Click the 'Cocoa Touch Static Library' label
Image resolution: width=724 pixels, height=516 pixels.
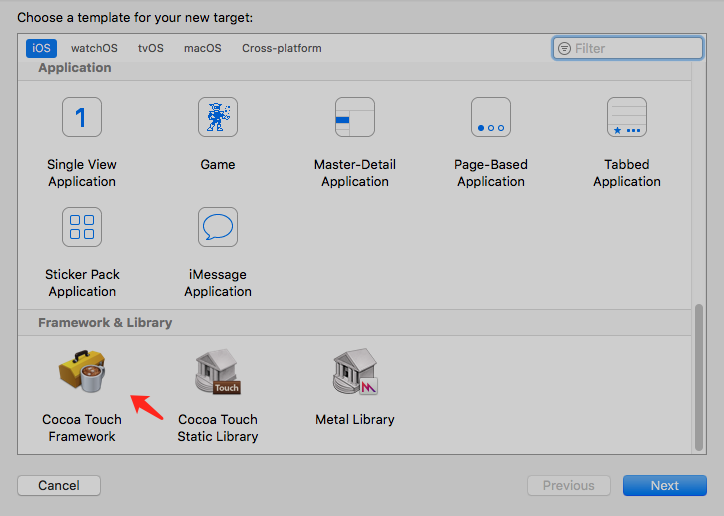(218, 428)
